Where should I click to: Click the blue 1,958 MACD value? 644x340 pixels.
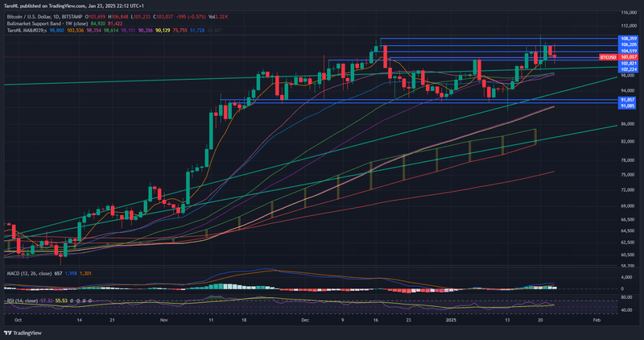pyautogui.click(x=71, y=273)
